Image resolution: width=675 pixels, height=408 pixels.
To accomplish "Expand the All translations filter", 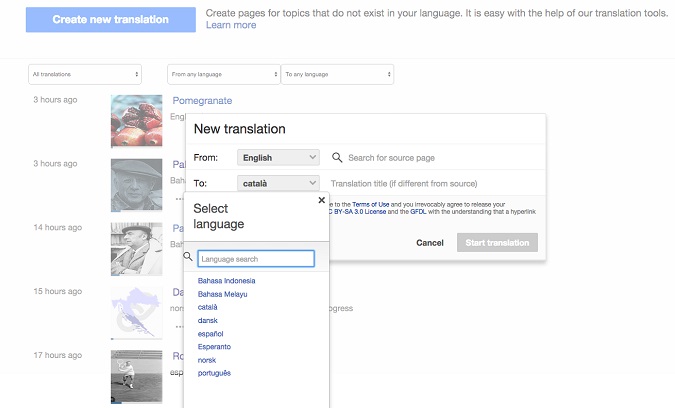I will (85, 74).
